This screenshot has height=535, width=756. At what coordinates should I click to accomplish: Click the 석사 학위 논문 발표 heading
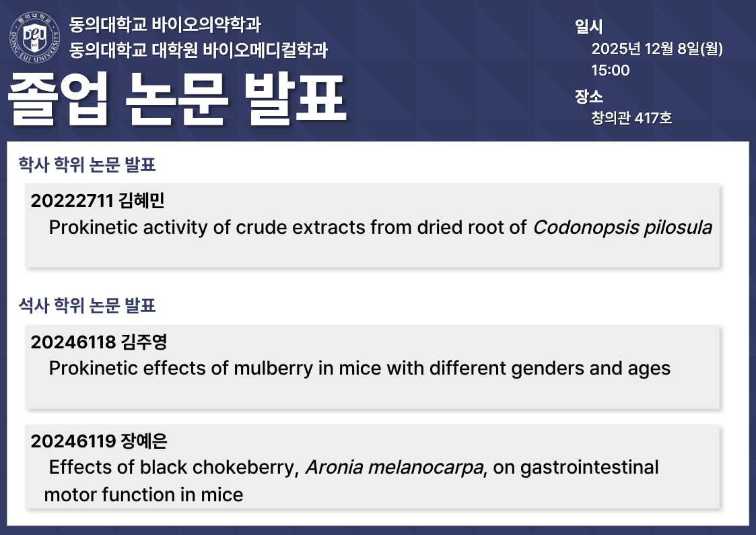tap(88, 306)
